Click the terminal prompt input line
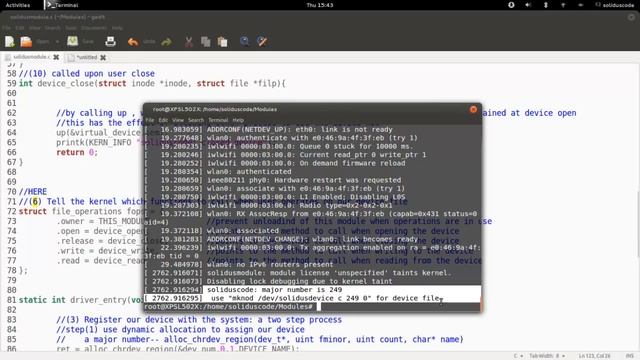 click(312, 307)
